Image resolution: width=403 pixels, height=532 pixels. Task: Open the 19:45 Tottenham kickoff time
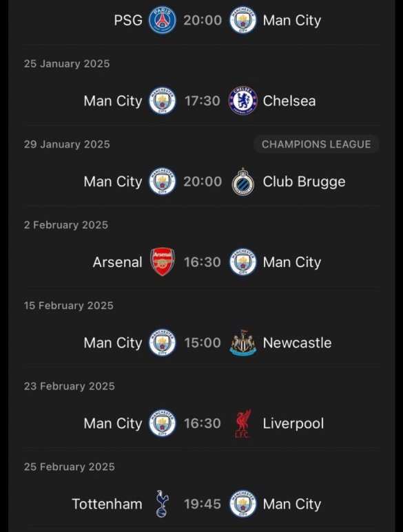tap(203, 504)
